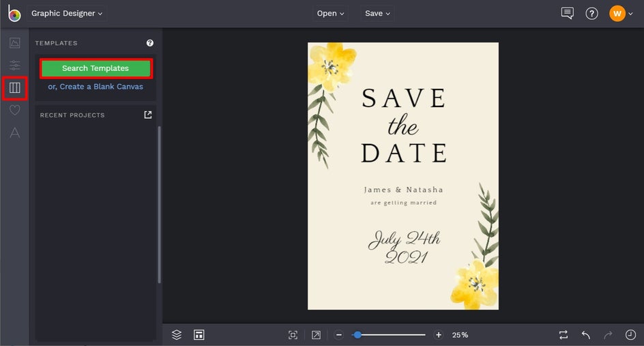
Task: Open the History clock icon
Action: (x=630, y=334)
